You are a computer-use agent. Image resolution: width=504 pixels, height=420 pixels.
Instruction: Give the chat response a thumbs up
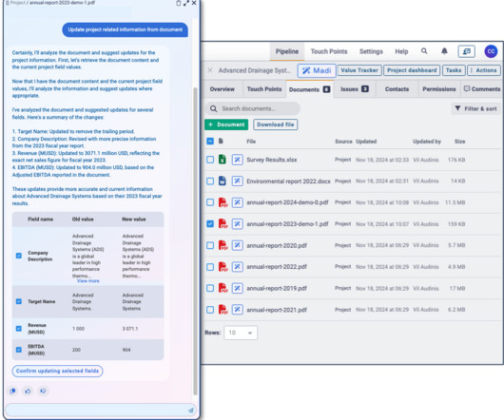click(x=28, y=391)
